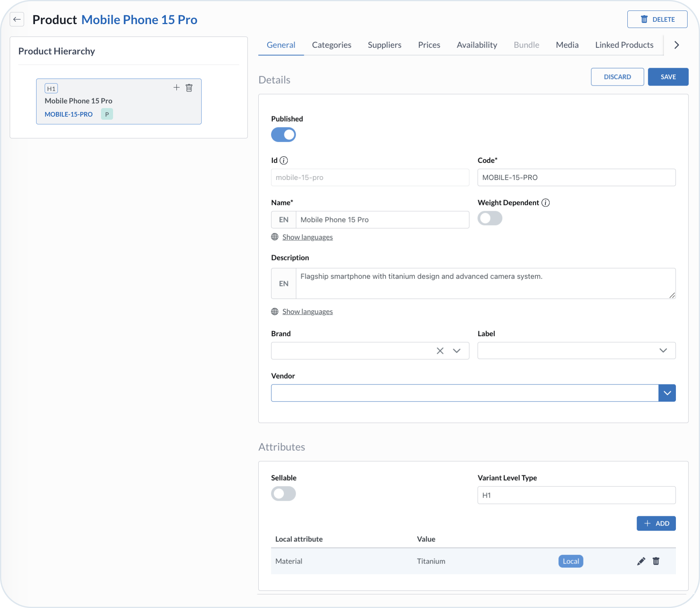
Task: Open the Suppliers tab
Action: click(385, 45)
